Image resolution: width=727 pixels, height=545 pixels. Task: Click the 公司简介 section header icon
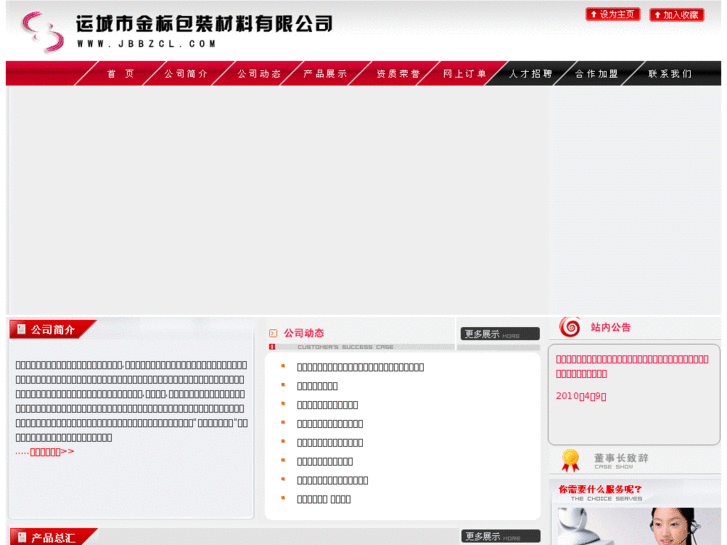tap(21, 329)
